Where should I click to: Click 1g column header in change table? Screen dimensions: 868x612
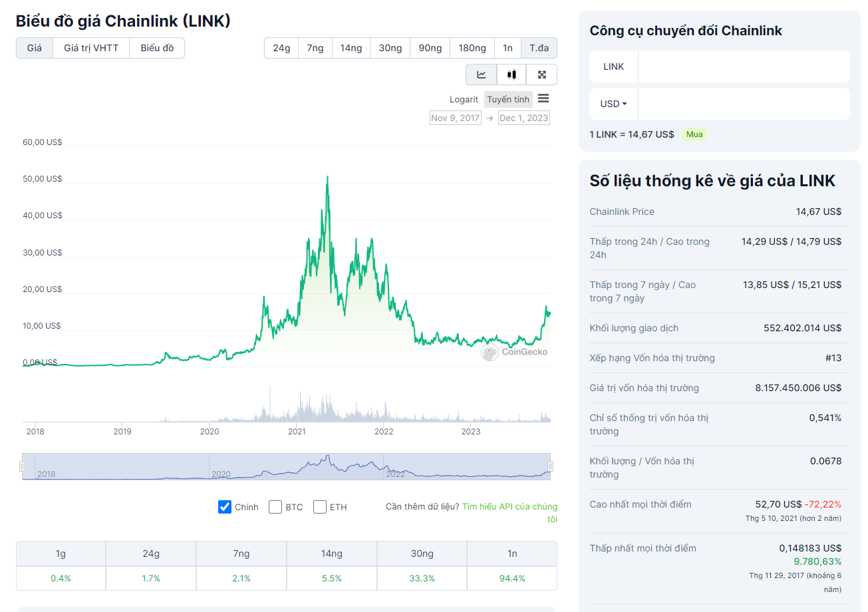[61, 553]
